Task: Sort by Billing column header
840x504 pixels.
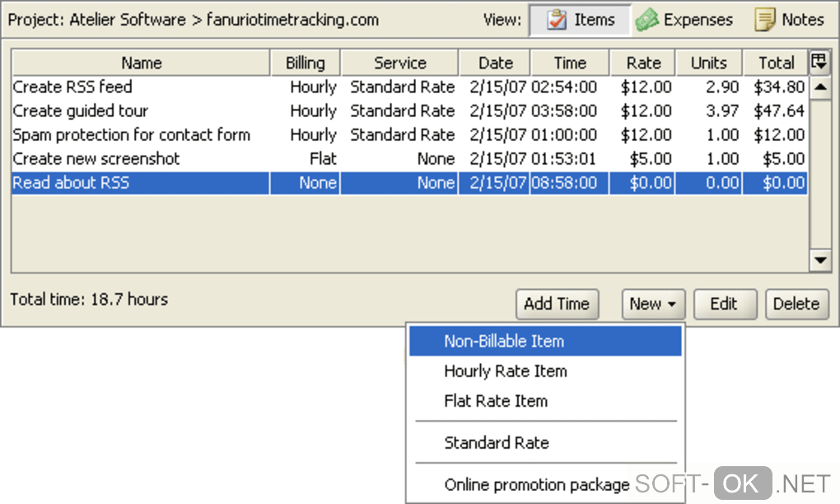Action: (x=306, y=63)
